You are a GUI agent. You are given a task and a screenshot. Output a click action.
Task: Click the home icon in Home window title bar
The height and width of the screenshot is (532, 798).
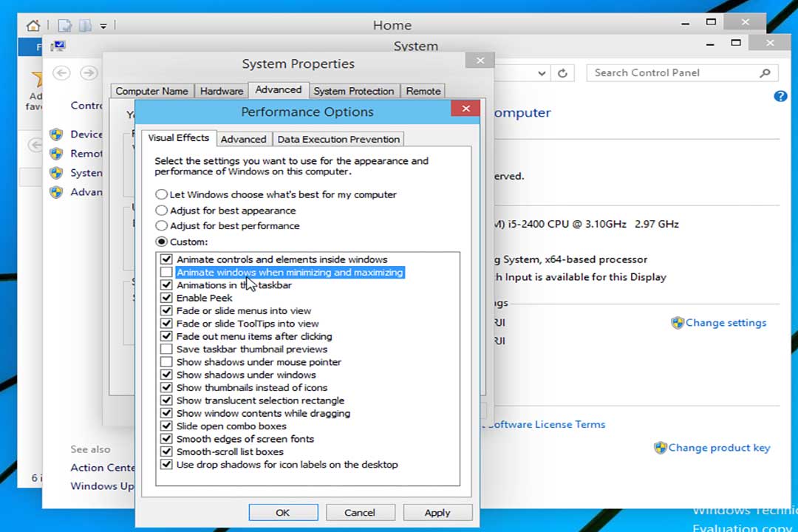(33, 25)
